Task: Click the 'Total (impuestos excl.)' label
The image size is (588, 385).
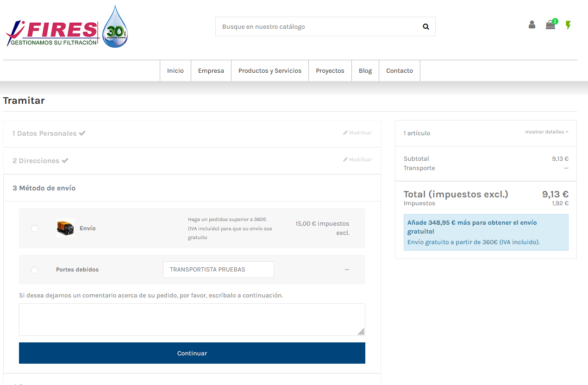Action: (x=456, y=194)
